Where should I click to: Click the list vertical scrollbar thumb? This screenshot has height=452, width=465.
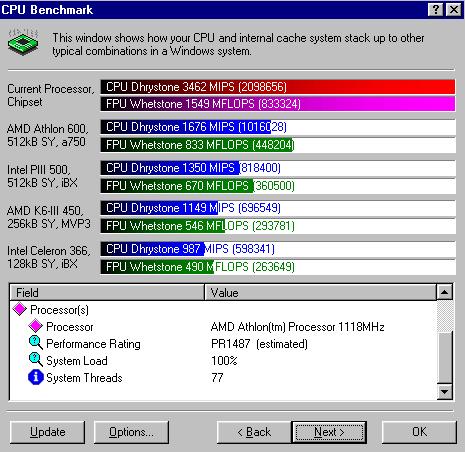tap(444, 357)
